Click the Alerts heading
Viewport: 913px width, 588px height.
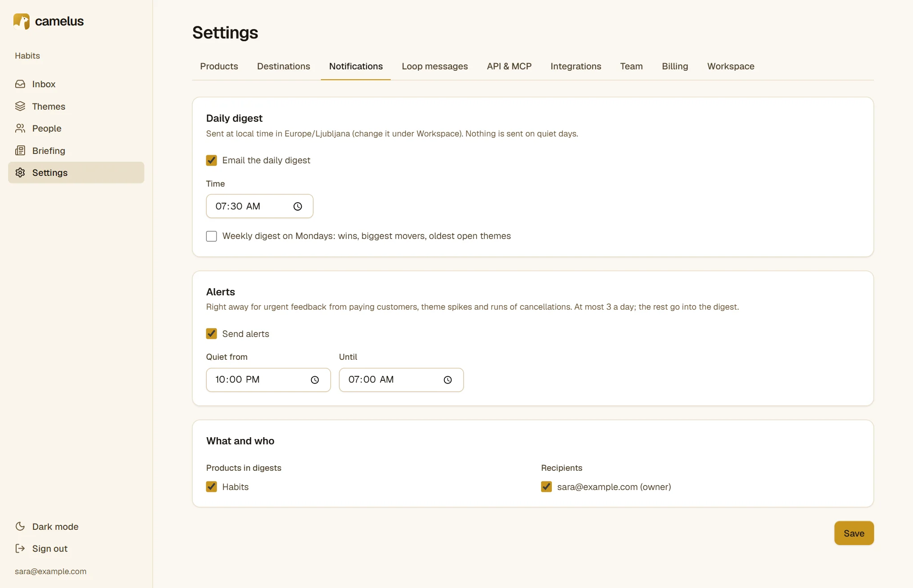tap(220, 292)
